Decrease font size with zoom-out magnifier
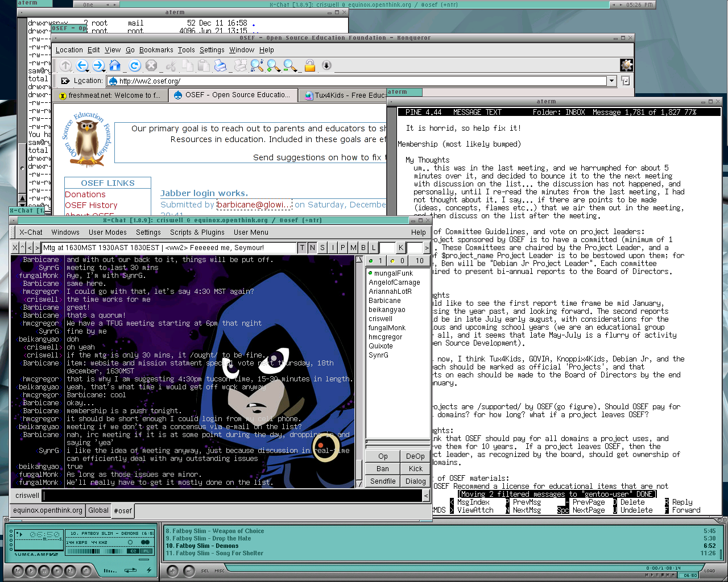728x582 pixels. pos(289,65)
